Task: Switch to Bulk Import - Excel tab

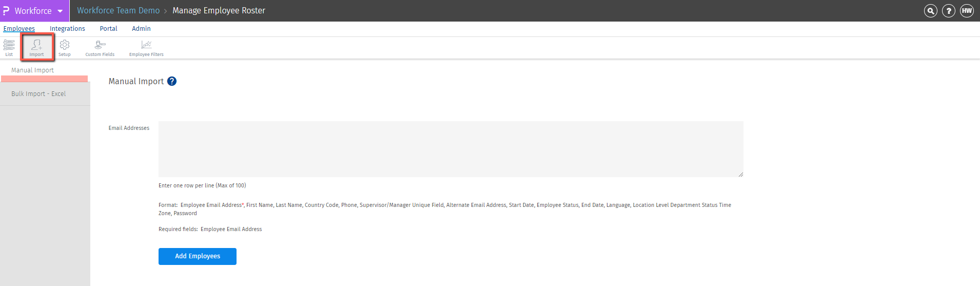Action: (38, 94)
